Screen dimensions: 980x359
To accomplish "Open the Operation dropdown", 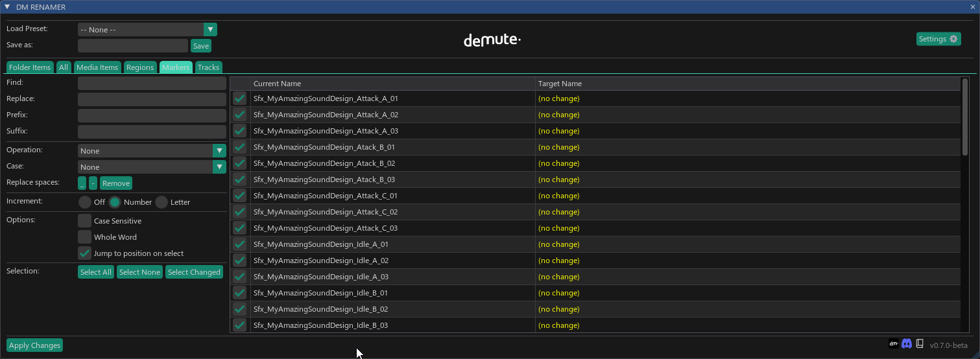I will pos(152,151).
